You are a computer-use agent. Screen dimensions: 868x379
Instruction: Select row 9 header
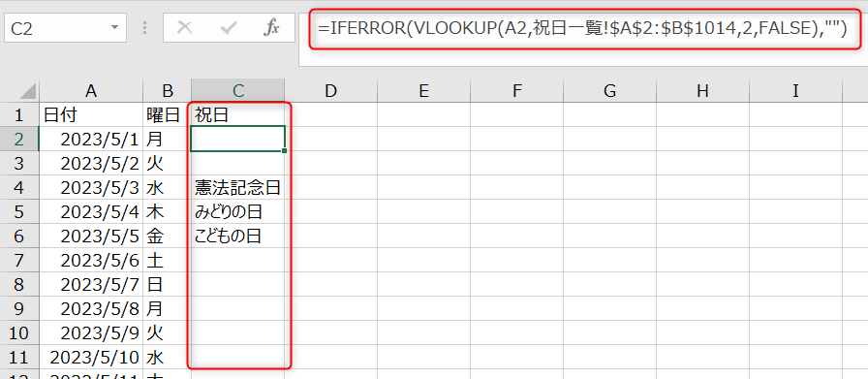[x=19, y=309]
